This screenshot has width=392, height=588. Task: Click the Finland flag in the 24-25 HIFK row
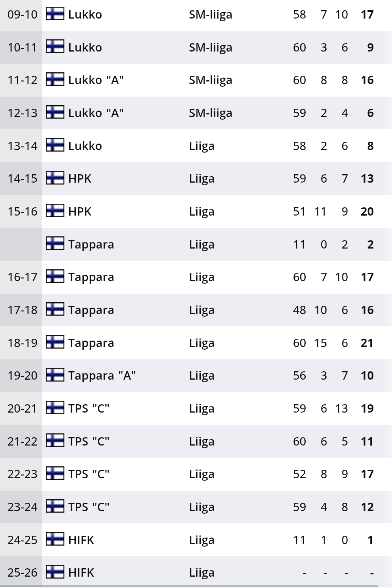coord(55,539)
